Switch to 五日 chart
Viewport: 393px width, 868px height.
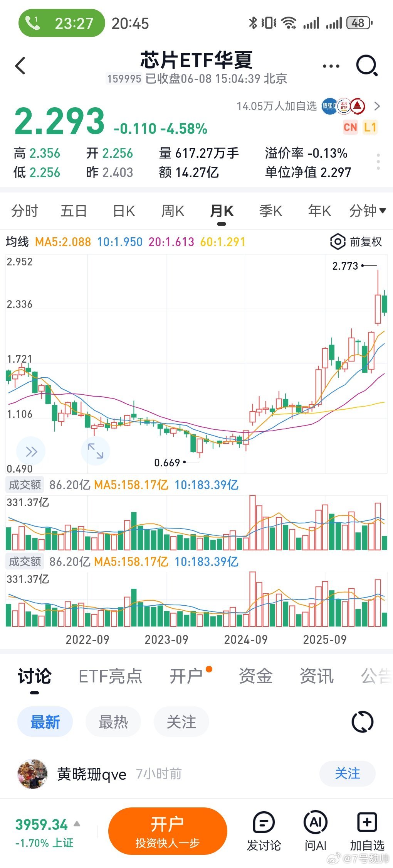coord(74,211)
